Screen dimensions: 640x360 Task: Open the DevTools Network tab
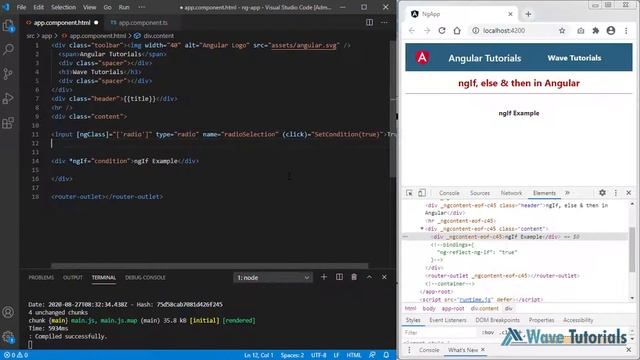click(x=511, y=193)
